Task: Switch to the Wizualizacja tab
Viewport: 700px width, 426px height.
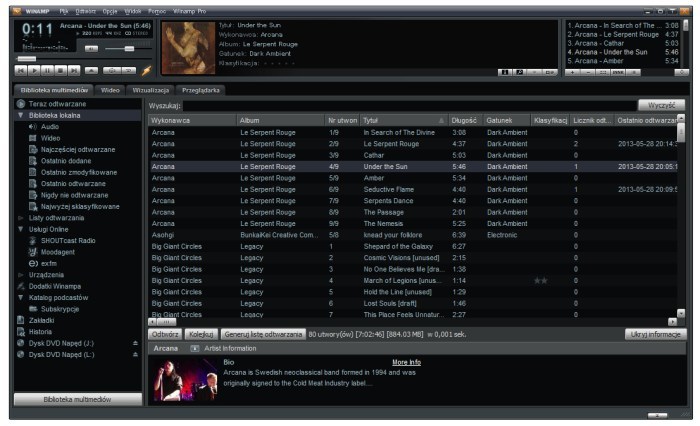Action: pos(150,90)
